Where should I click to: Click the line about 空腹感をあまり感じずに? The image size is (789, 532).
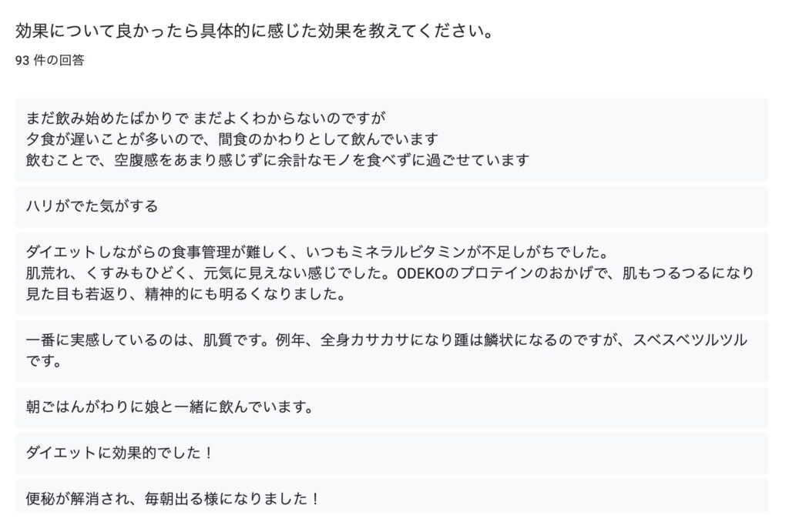pyautogui.click(x=277, y=160)
